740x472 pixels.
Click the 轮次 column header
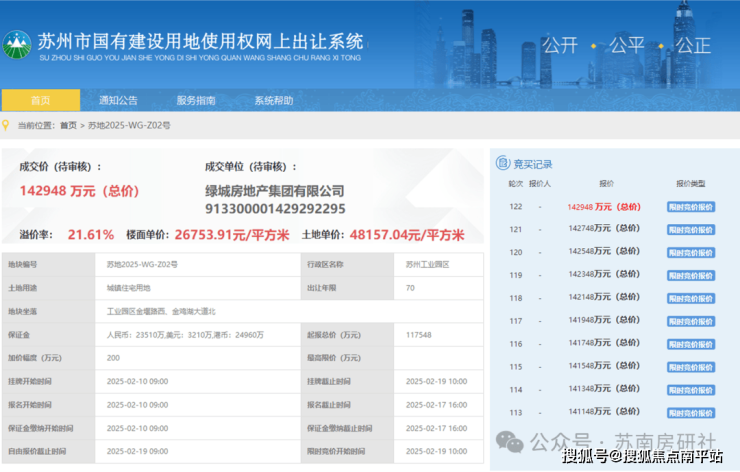[x=516, y=184]
